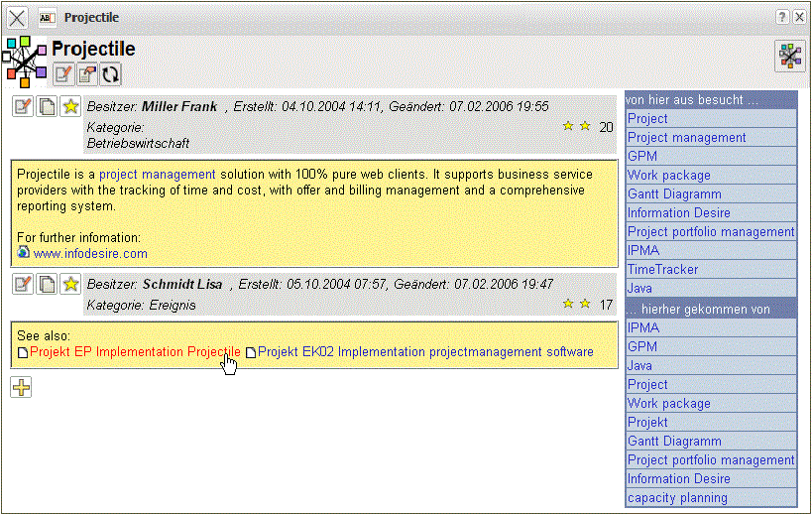Click owner name Miller Frank

click(x=179, y=106)
